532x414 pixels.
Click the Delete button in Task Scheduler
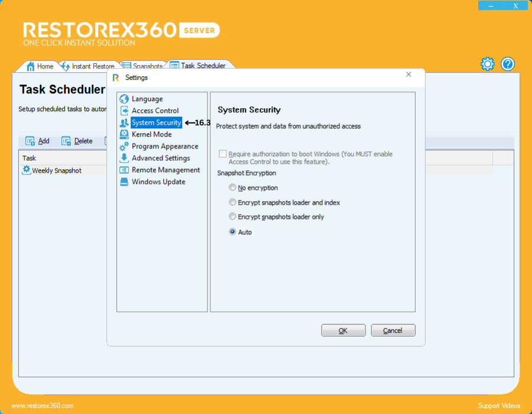(77, 141)
